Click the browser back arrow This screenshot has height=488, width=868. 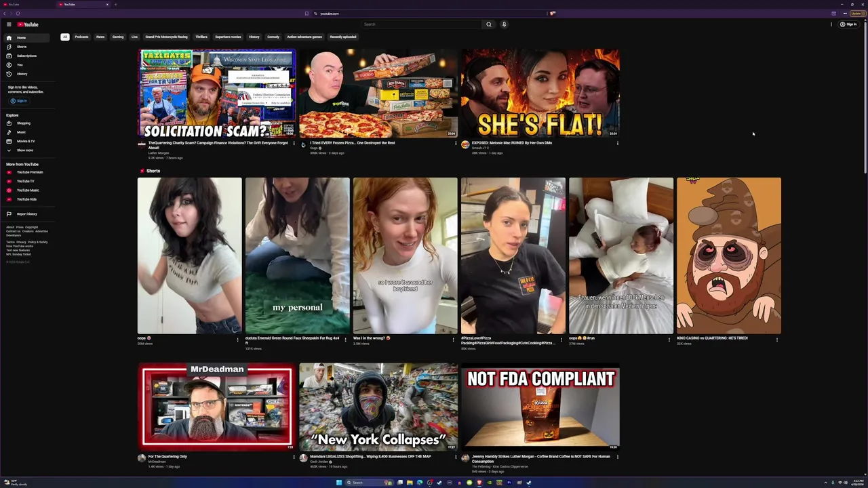(4, 14)
